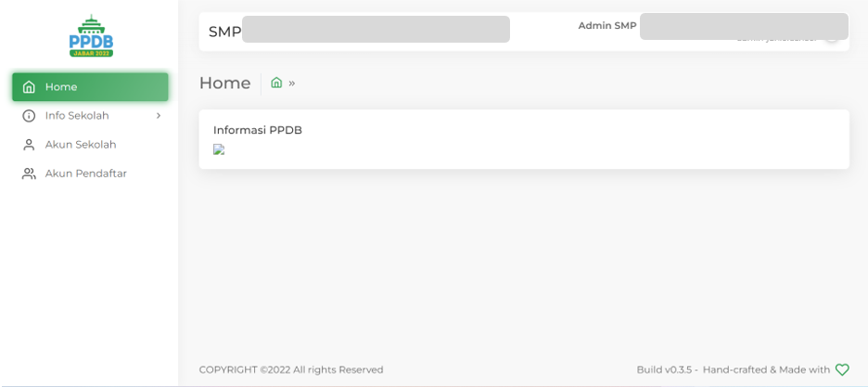Open the Info Sekolah menu label
The width and height of the screenshot is (868, 387).
77,116
